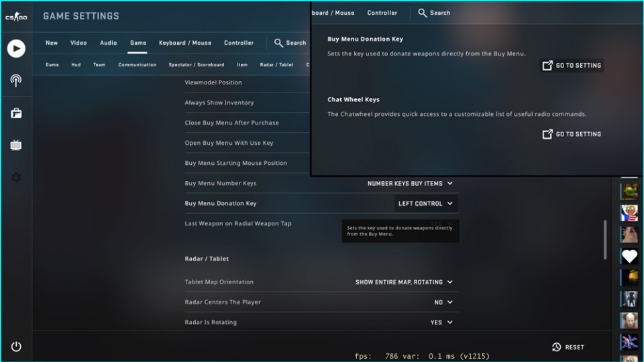The image size is (644, 362).
Task: Jump to the Communication subsection
Action: [137, 65]
